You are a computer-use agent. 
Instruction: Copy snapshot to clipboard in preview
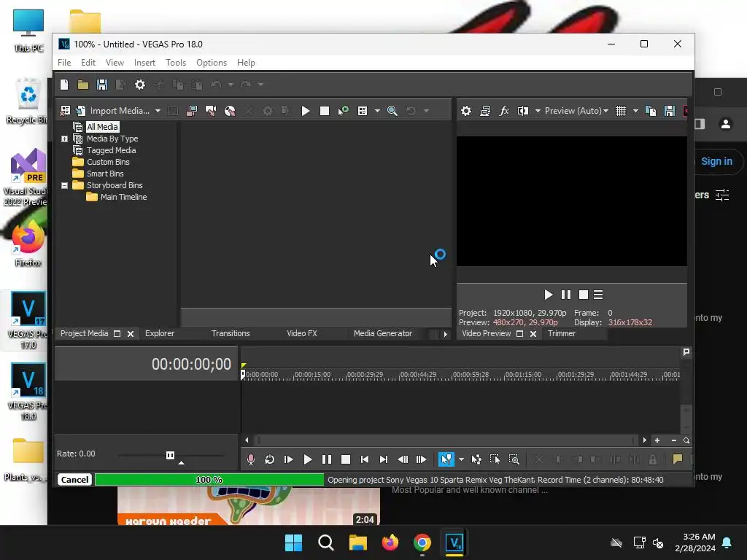pyautogui.click(x=650, y=111)
